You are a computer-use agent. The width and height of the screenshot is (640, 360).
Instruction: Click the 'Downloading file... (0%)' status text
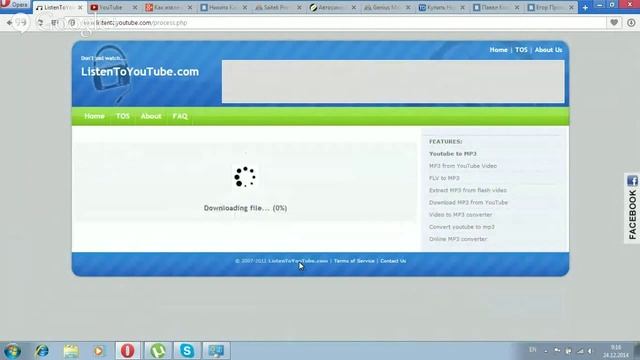click(245, 208)
